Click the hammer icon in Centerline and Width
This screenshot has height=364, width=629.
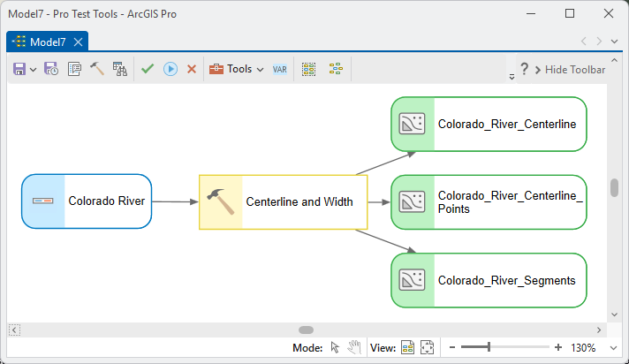pos(221,201)
